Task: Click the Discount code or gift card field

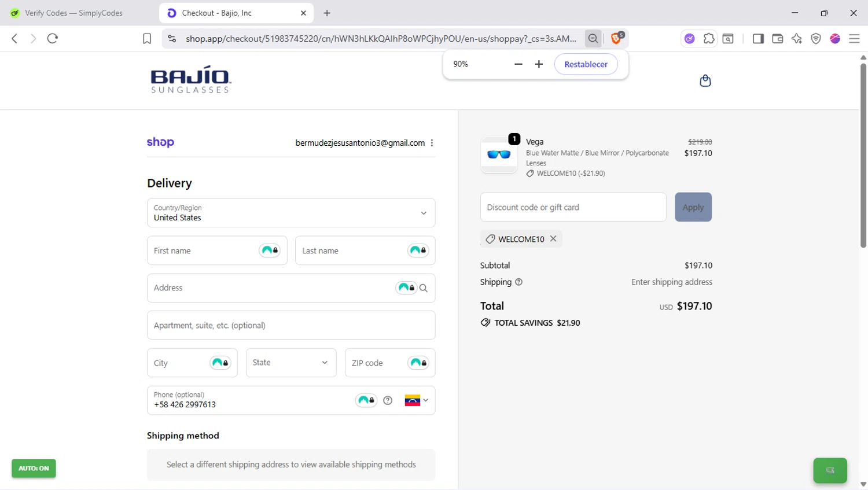Action: coord(573,207)
